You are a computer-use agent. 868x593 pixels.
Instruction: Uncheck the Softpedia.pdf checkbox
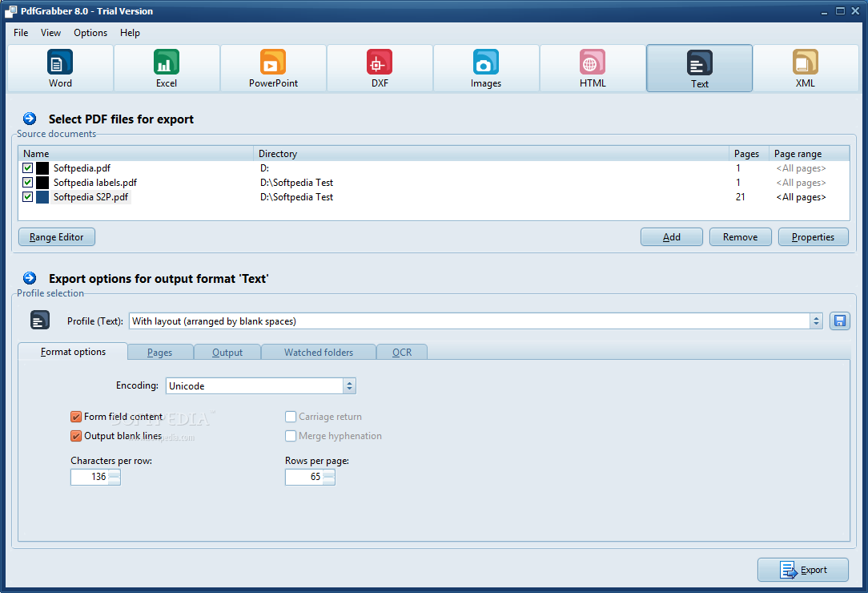click(28, 168)
